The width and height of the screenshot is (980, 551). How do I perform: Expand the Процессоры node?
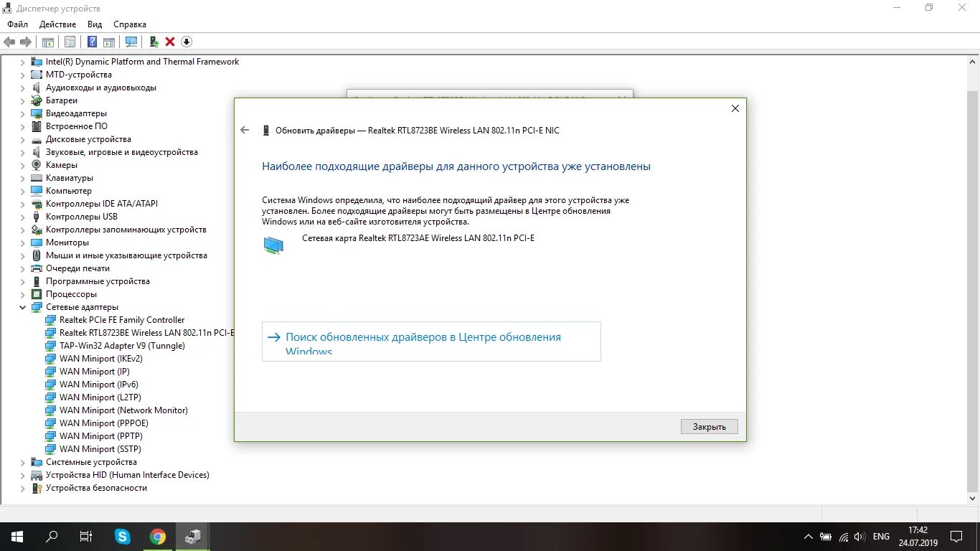tap(22, 294)
